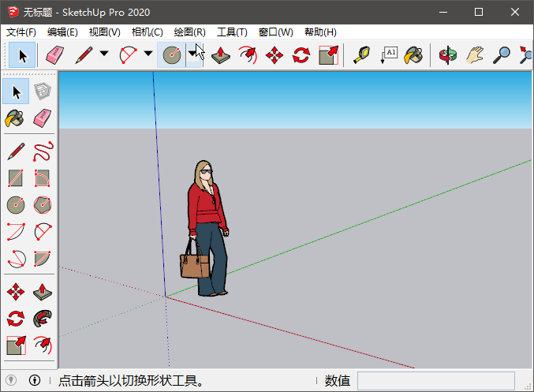Select the Arc tool in top toolbar
The width and height of the screenshot is (534, 392).
pyautogui.click(x=128, y=55)
